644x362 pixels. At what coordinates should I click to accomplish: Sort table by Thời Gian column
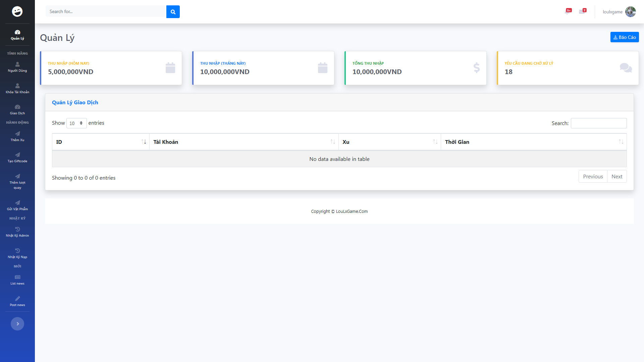coord(533,142)
